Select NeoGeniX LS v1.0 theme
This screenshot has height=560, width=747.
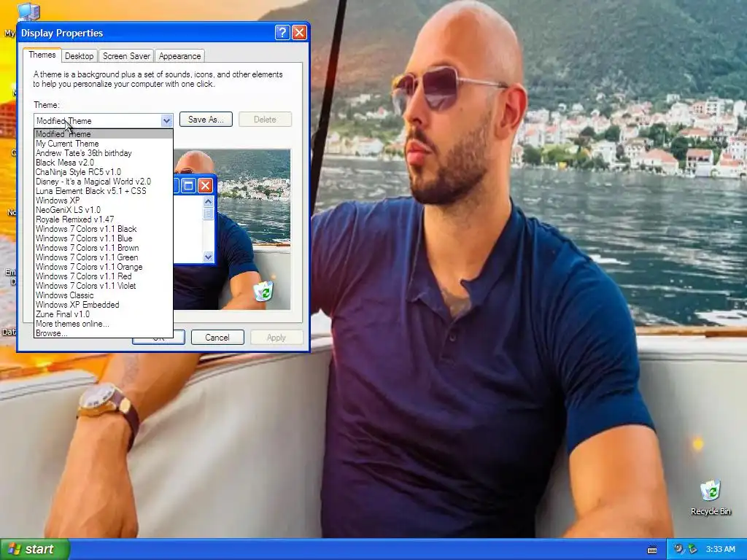click(x=104, y=210)
